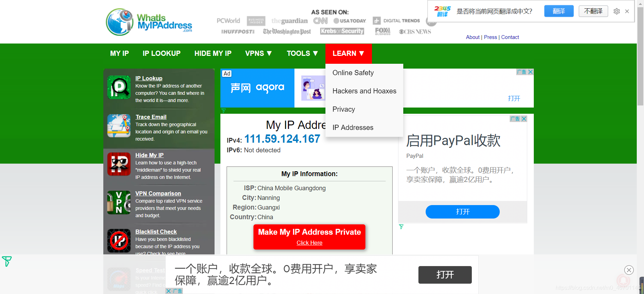This screenshot has width=644, height=294.
Task: Click the IPv4 address 111.59.124.167
Action: (282, 139)
